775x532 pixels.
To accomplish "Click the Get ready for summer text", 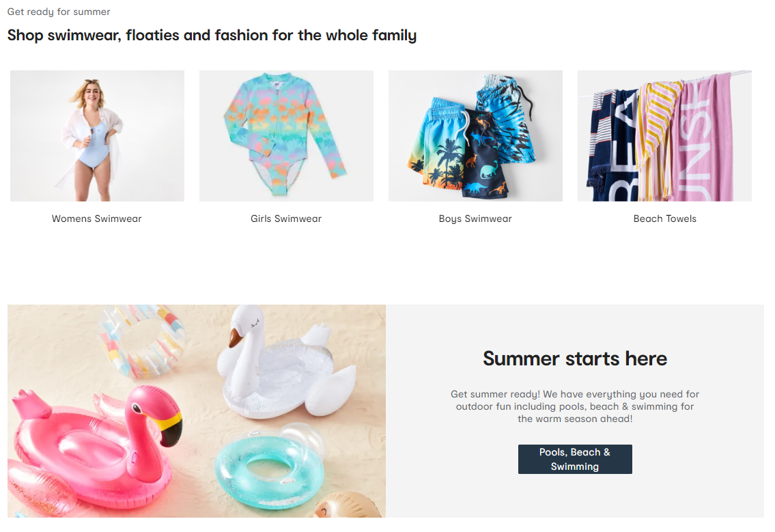I will coord(59,12).
